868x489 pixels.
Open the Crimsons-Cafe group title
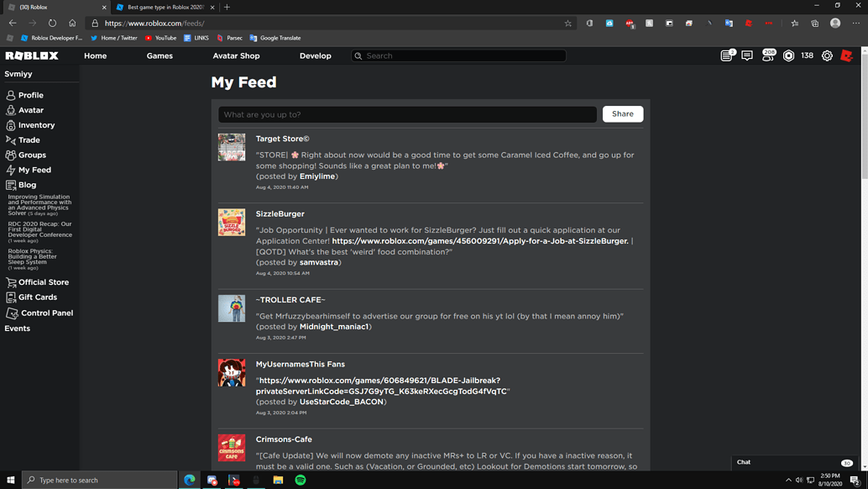(x=284, y=439)
